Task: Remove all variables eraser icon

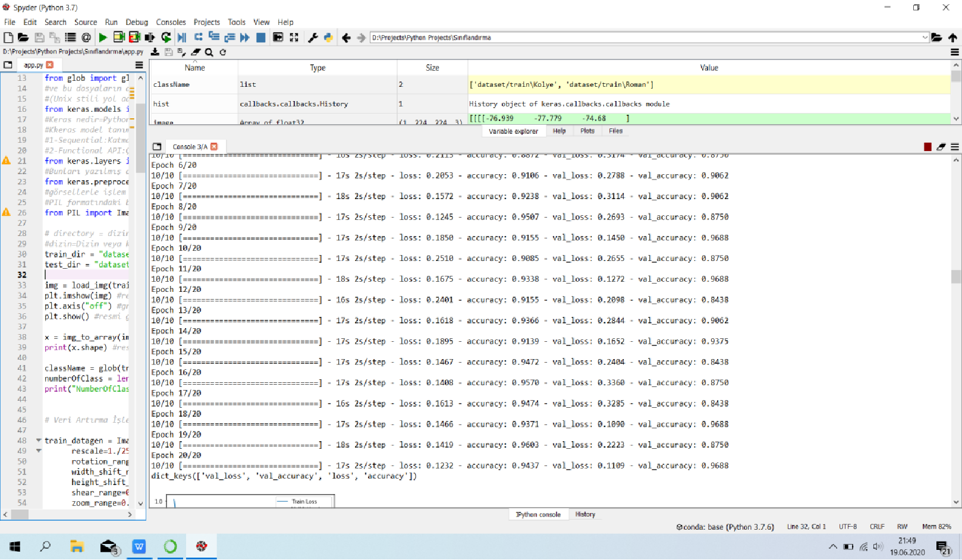Action: (x=196, y=52)
